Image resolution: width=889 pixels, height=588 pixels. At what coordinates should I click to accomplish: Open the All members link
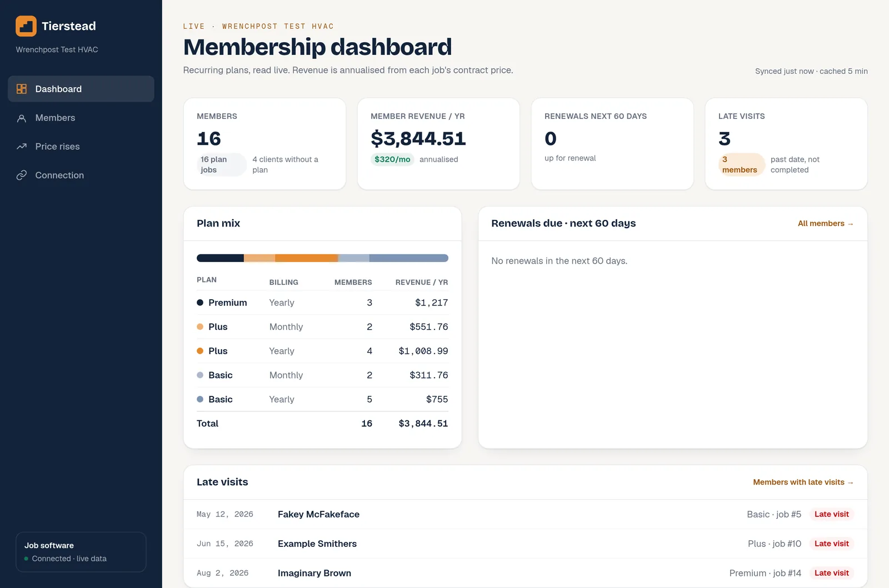point(826,223)
